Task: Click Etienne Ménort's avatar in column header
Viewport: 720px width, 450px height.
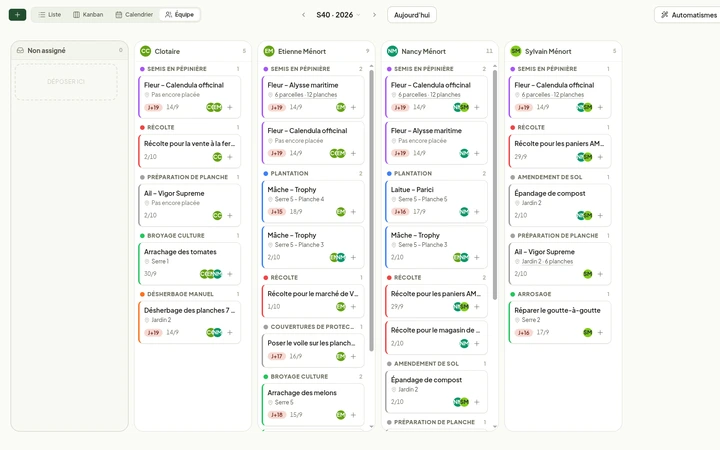Action: [269, 51]
